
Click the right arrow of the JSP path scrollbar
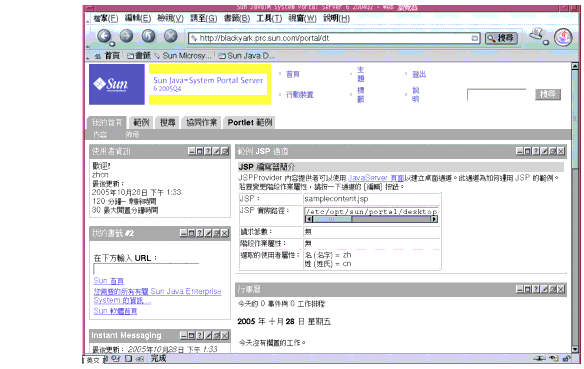pos(434,219)
